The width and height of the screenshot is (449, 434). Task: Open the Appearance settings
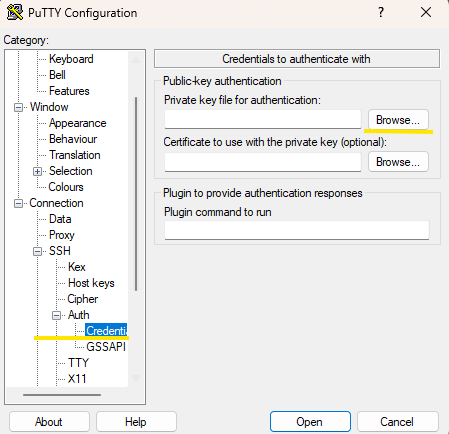pos(77,123)
